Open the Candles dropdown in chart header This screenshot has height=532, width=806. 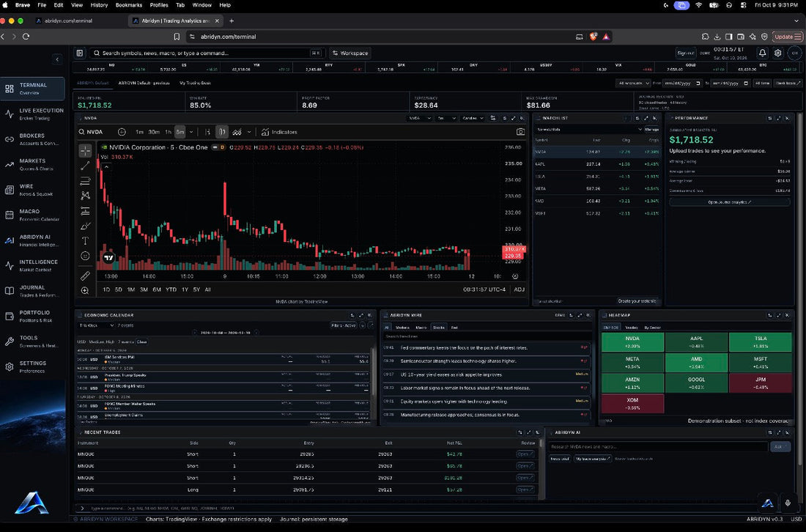pos(473,118)
